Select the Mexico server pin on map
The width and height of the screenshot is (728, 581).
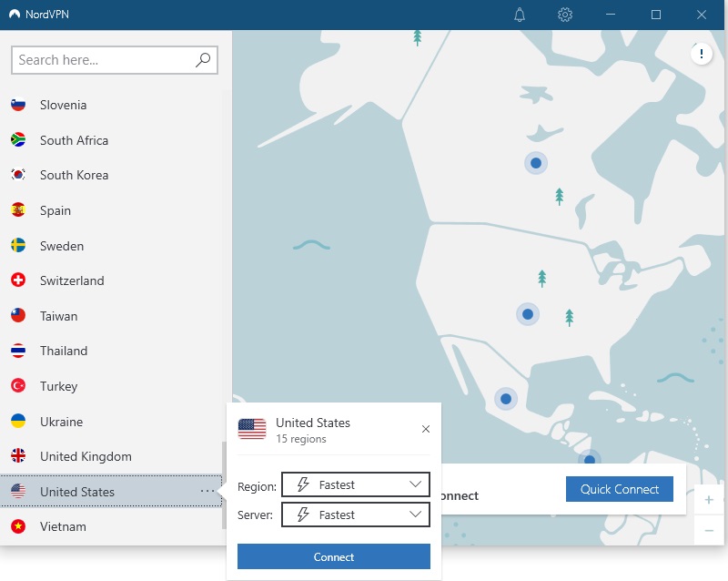tap(506, 399)
